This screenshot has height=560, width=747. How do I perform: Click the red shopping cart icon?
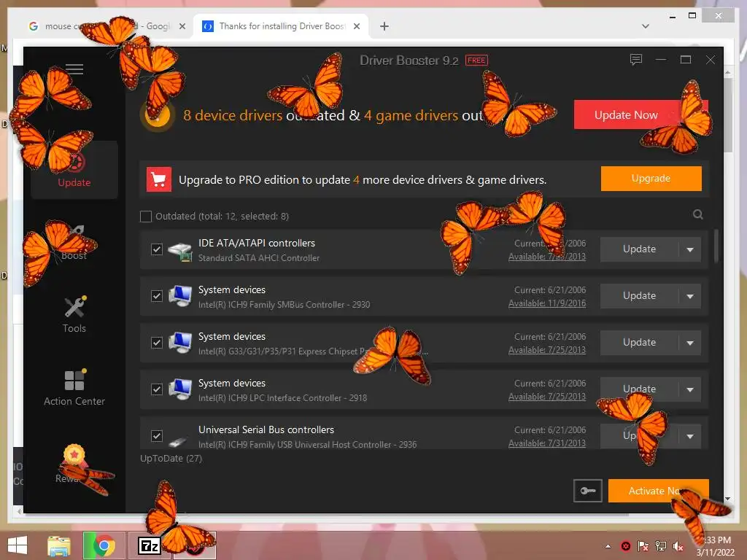(158, 179)
